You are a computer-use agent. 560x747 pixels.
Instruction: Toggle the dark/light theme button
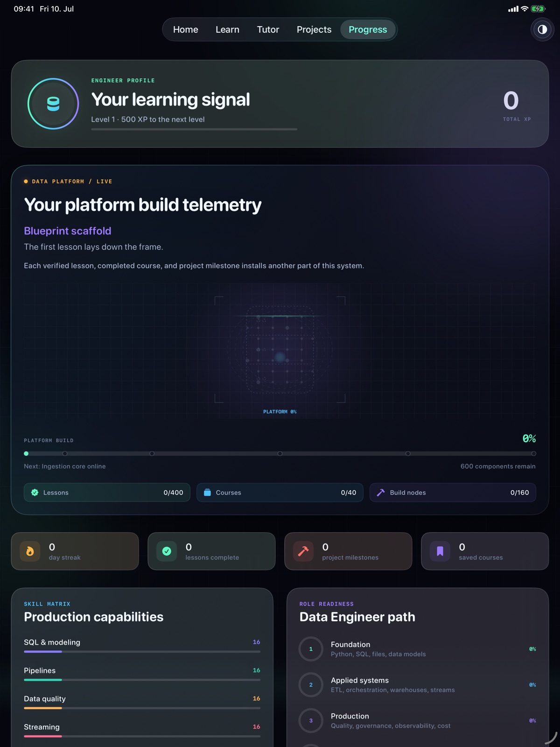542,29
